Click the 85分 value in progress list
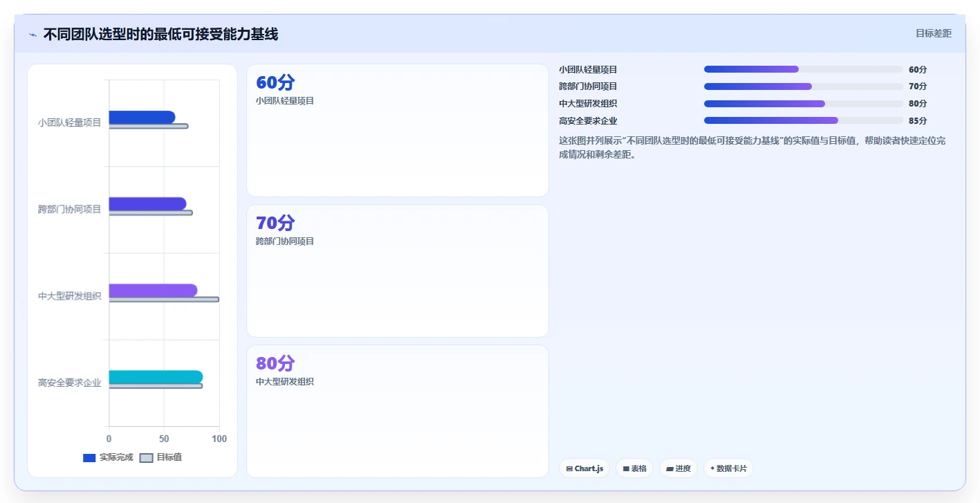 tap(918, 121)
